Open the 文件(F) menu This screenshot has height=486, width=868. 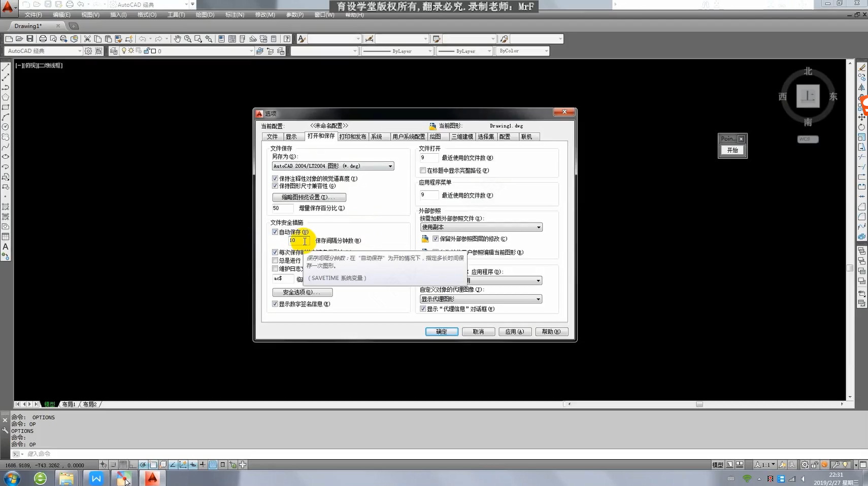(x=34, y=15)
